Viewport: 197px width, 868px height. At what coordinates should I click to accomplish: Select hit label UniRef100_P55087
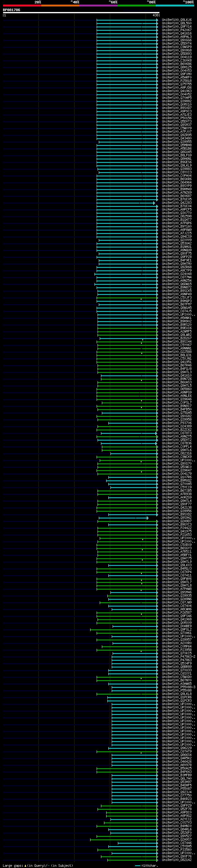(176, 789)
